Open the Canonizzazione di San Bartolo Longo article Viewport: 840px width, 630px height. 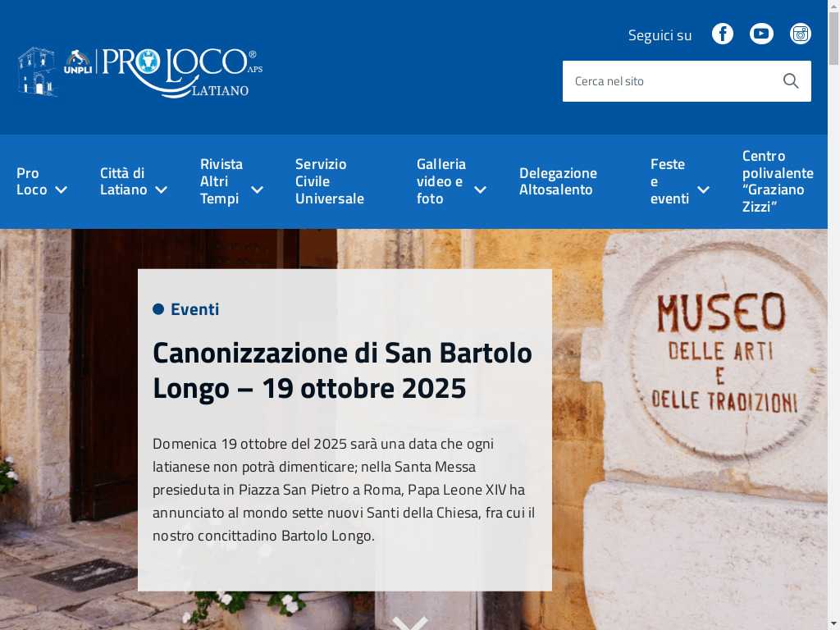coord(342,370)
